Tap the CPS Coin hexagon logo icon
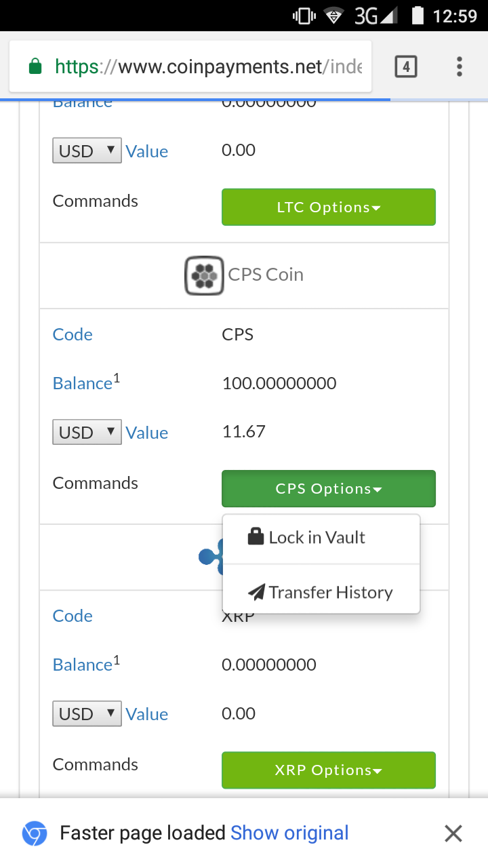The height and width of the screenshot is (868, 488). coord(204,275)
